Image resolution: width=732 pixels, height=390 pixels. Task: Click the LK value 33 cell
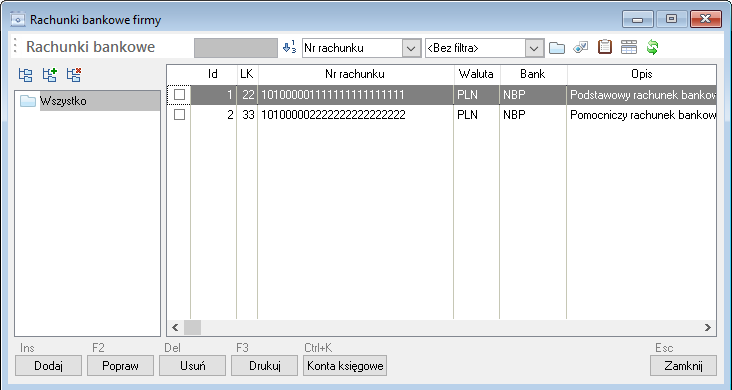pos(247,114)
